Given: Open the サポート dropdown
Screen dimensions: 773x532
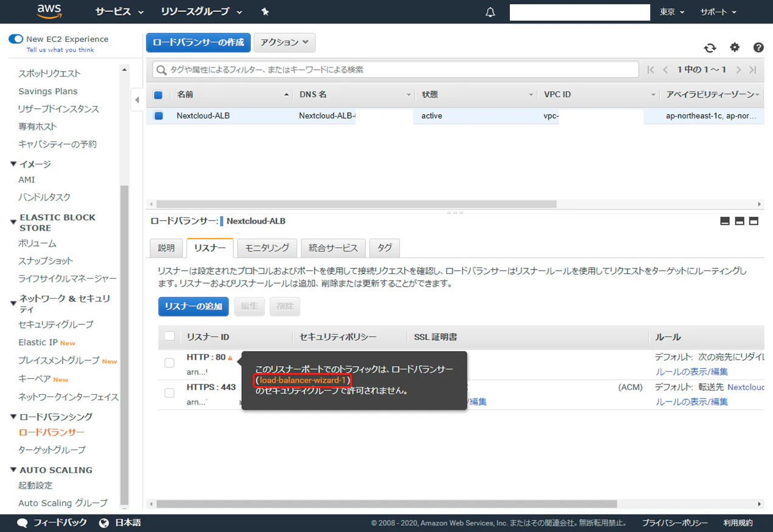Looking at the screenshot, I should pyautogui.click(x=718, y=12).
